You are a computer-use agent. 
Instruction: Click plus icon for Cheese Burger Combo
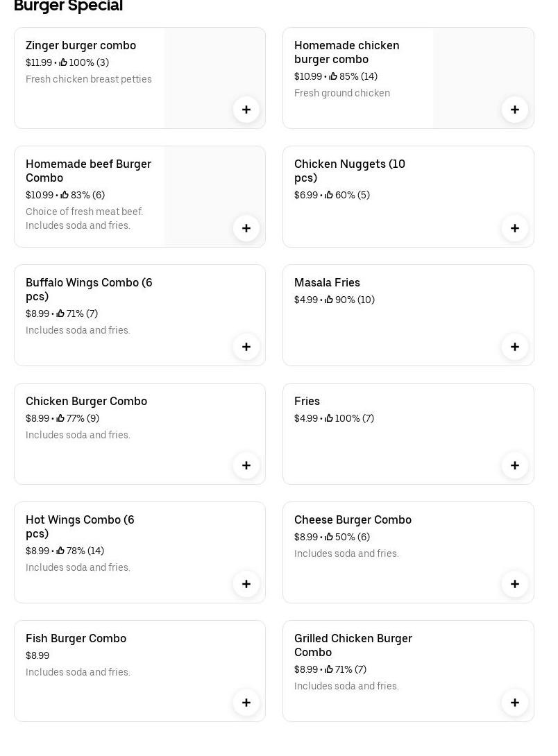[x=515, y=584]
